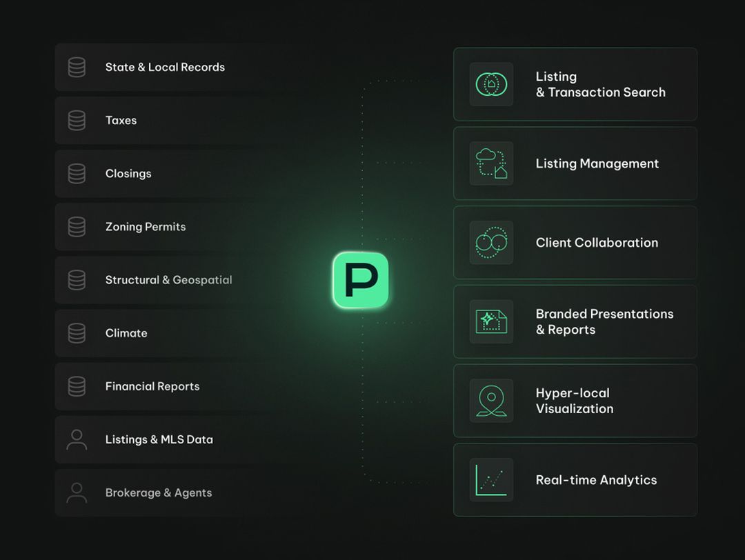Open the Financial Reports entry
Screen dimensions: 745x560
152,386
